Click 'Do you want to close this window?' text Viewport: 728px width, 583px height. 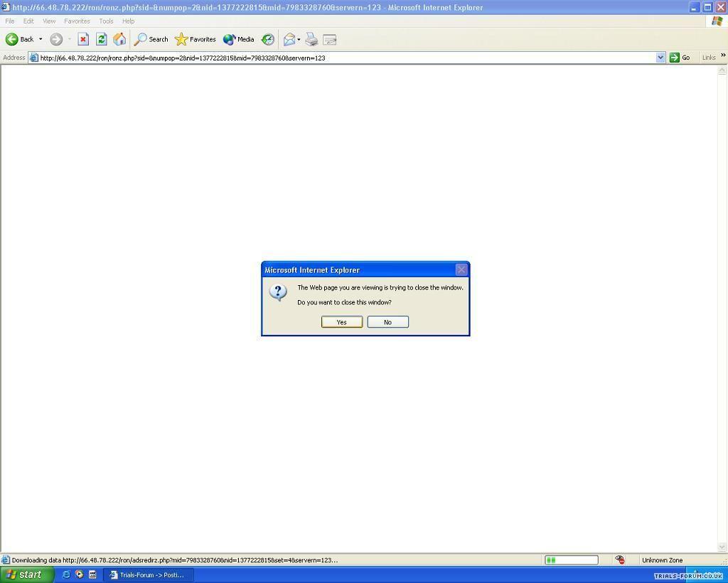click(x=344, y=302)
